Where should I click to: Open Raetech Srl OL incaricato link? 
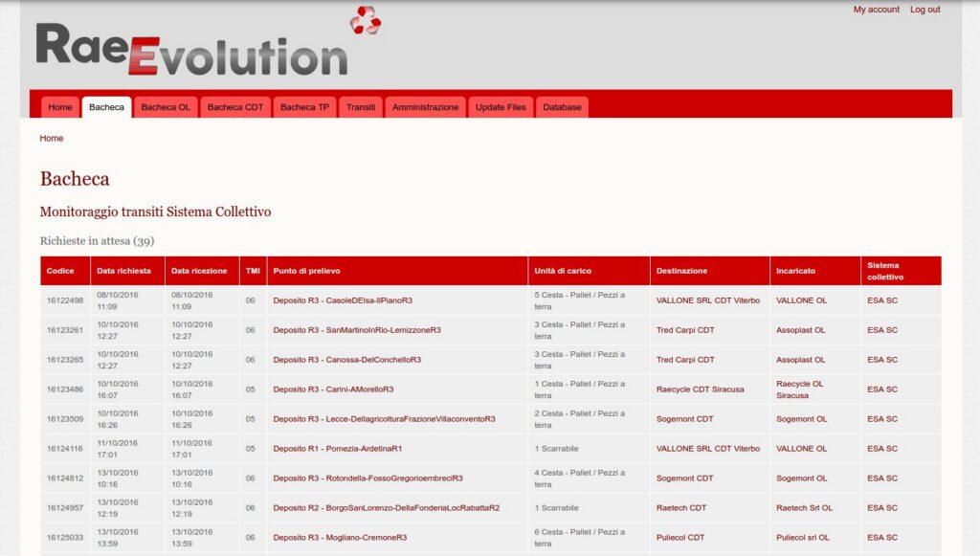pyautogui.click(x=804, y=508)
